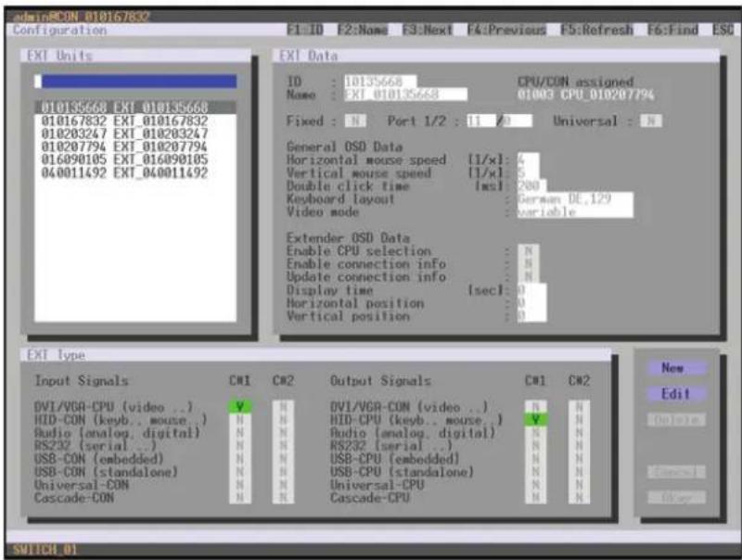Toggle input DVI/VGA-CPU C#2 flag

tap(283, 406)
